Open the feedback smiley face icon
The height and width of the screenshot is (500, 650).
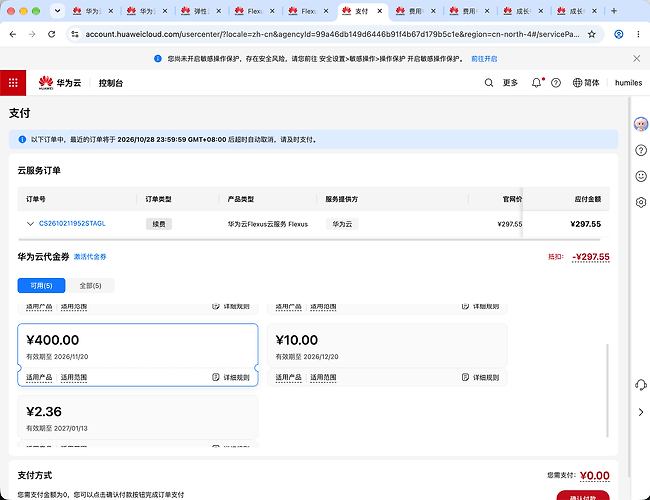[641, 176]
